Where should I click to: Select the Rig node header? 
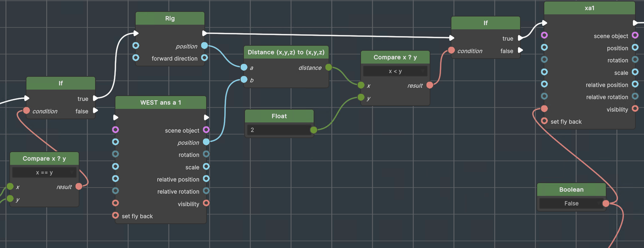tap(170, 19)
